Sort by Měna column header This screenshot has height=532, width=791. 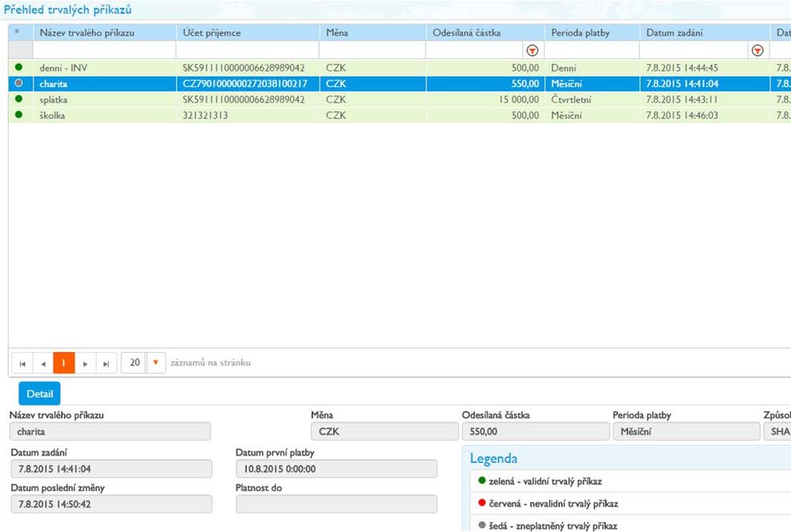[337, 32]
